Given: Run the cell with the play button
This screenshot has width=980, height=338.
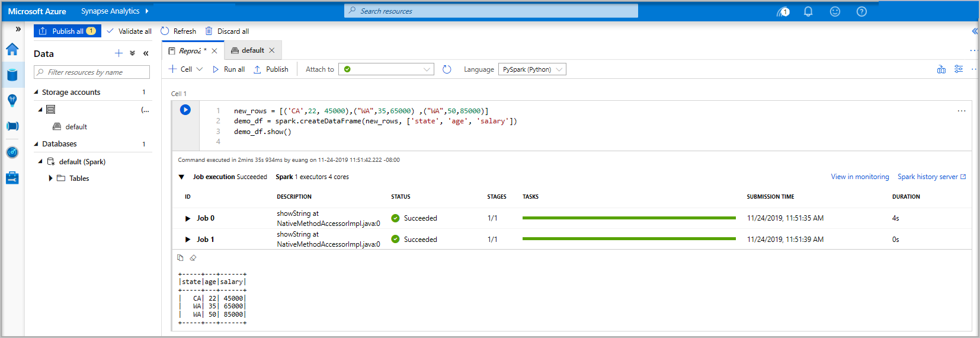Looking at the screenshot, I should point(185,110).
